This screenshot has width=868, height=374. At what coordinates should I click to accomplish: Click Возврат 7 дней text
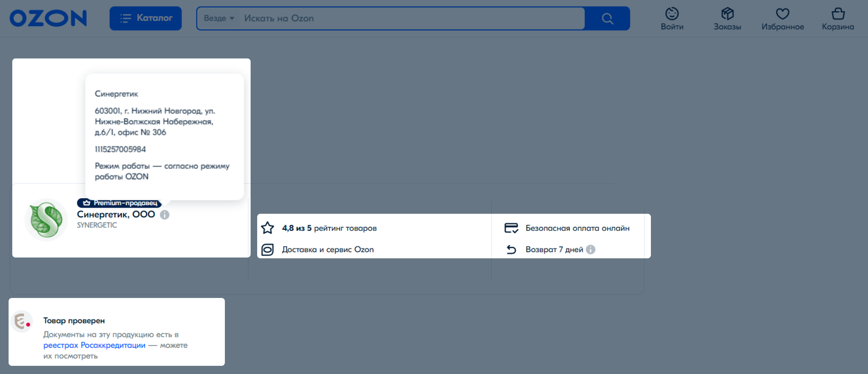[554, 249]
